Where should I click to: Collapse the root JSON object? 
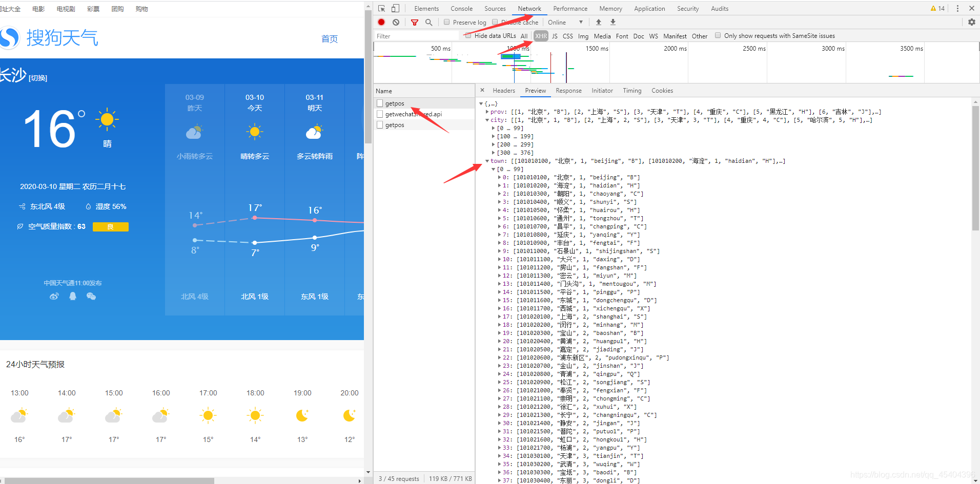(x=481, y=103)
